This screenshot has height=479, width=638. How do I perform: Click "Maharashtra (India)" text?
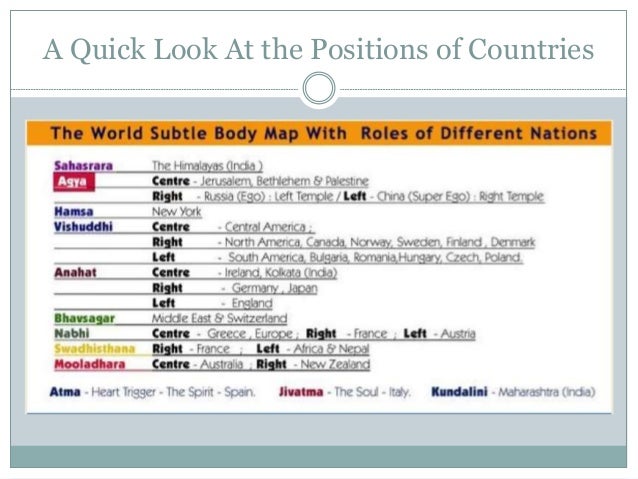tap(547, 392)
